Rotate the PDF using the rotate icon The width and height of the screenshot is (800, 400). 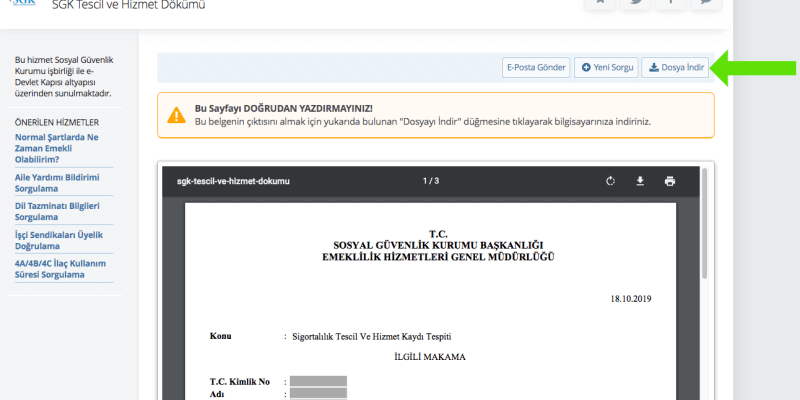pos(610,181)
